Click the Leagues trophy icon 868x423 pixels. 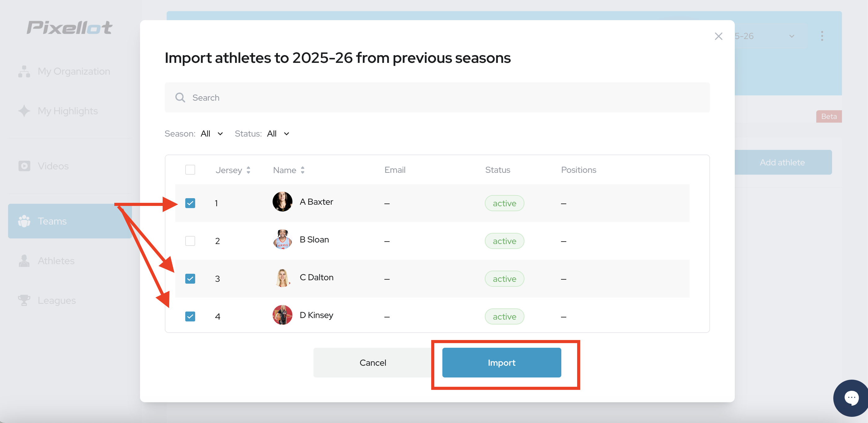tap(24, 300)
